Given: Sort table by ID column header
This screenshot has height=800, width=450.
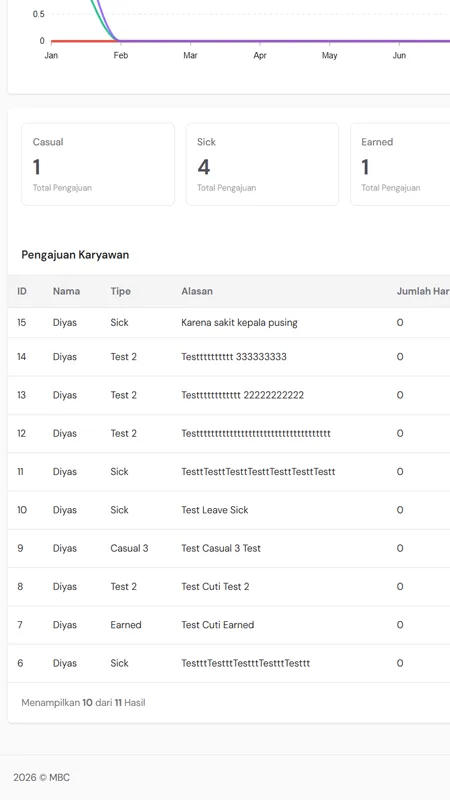Looking at the screenshot, I should 22,291.
